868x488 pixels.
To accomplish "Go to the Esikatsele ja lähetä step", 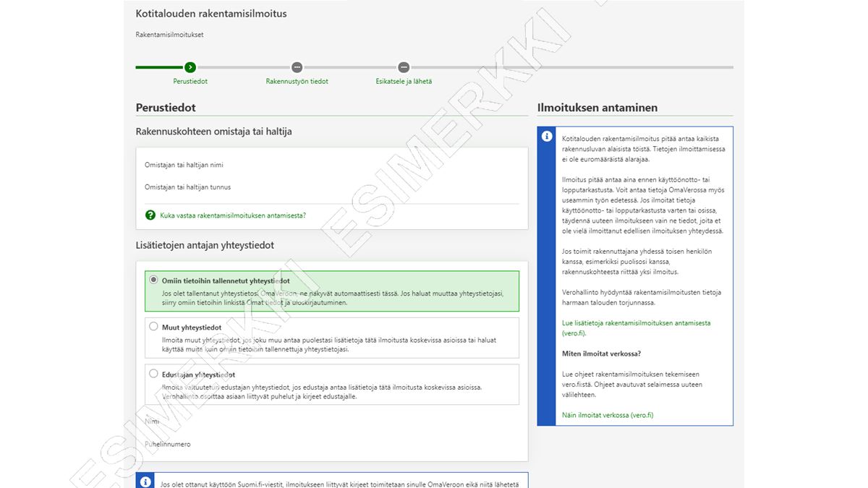I will pyautogui.click(x=404, y=82).
